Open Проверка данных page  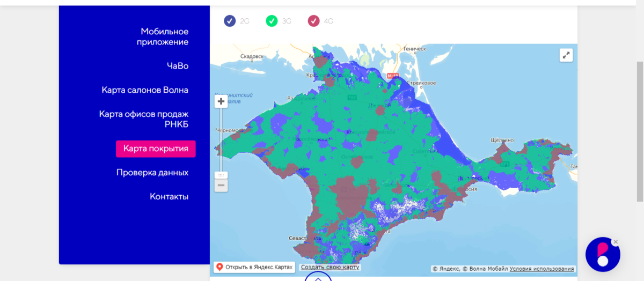coord(152,173)
